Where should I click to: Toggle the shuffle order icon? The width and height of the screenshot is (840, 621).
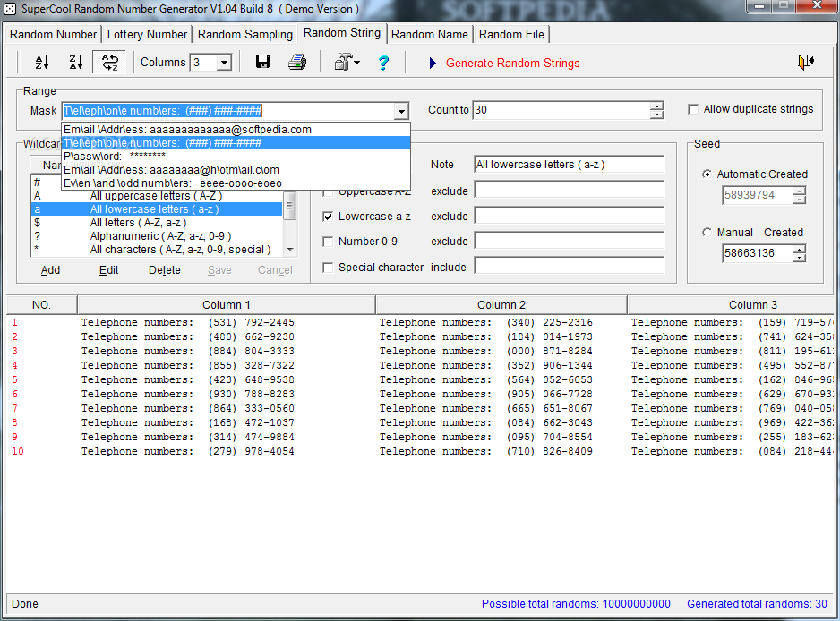110,63
